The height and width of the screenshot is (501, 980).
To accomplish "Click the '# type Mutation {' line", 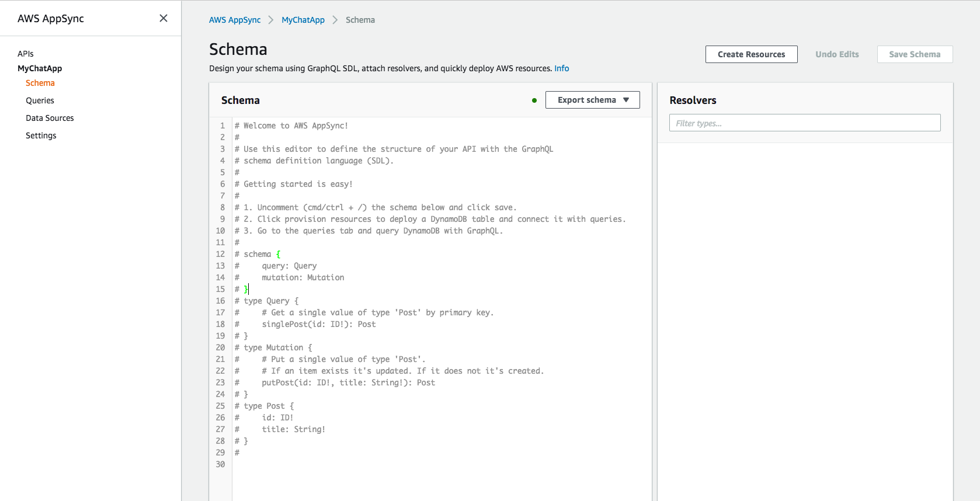I will (x=273, y=347).
